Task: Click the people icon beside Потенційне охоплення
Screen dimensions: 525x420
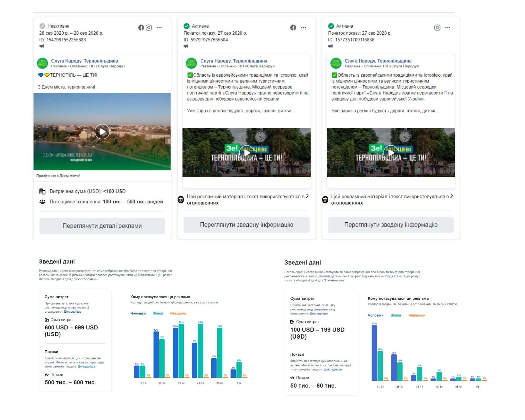Action: tap(42, 202)
